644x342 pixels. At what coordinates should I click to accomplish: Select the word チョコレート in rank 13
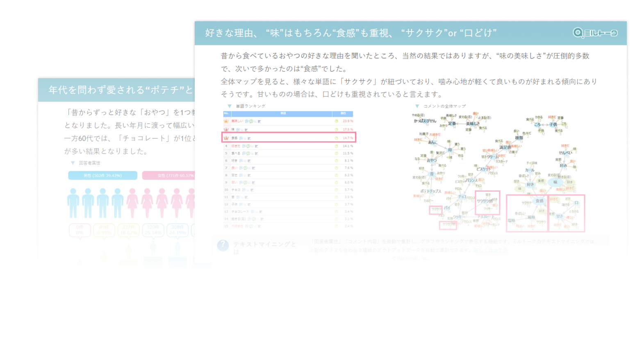[x=240, y=212]
